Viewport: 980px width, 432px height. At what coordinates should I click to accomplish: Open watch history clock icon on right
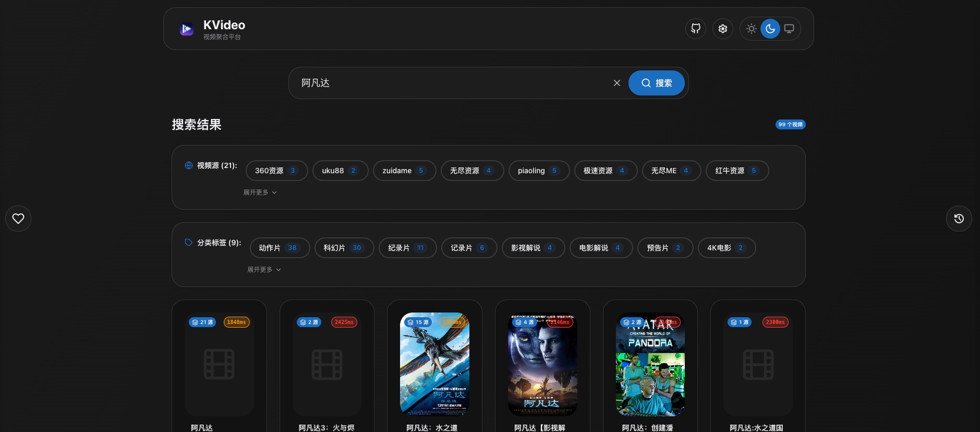(x=959, y=219)
